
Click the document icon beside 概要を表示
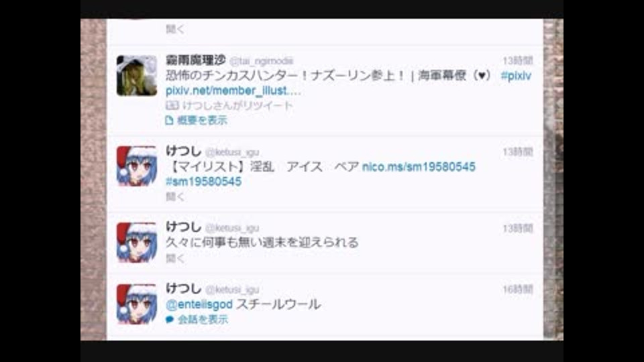[x=169, y=120]
